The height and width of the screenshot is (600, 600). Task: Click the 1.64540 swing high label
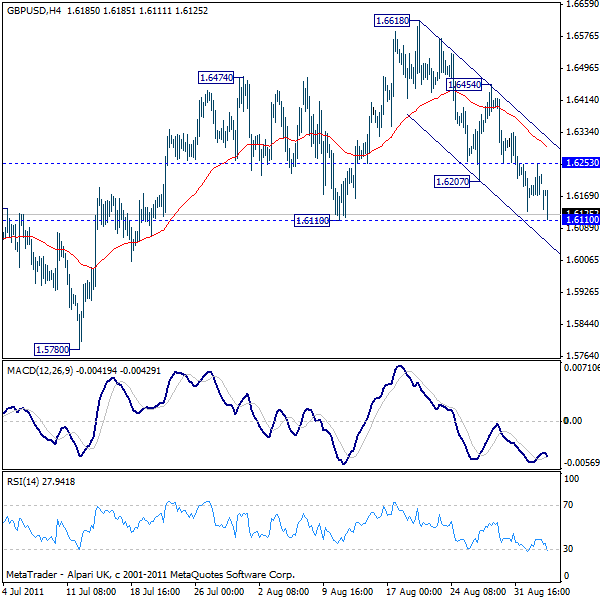coord(461,85)
